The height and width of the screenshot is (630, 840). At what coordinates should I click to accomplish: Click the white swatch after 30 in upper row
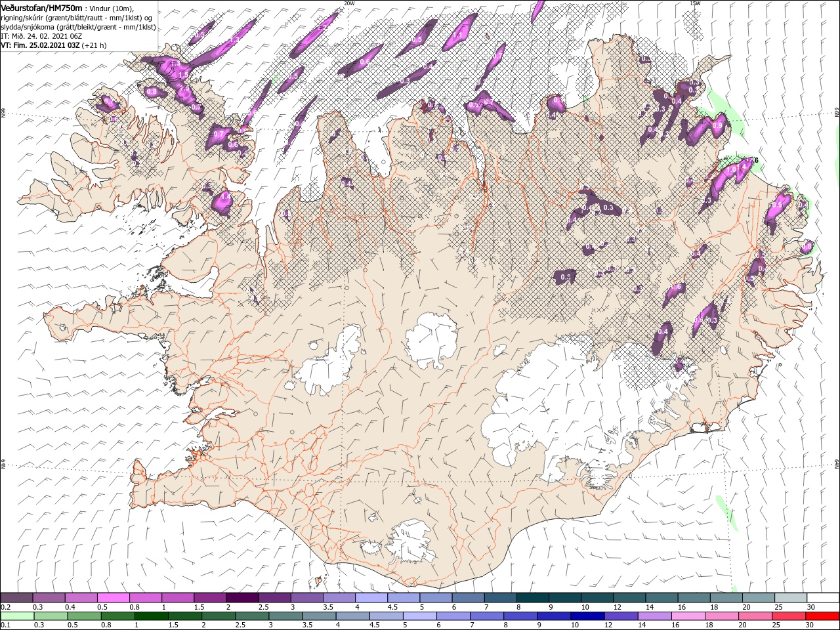[823, 598]
